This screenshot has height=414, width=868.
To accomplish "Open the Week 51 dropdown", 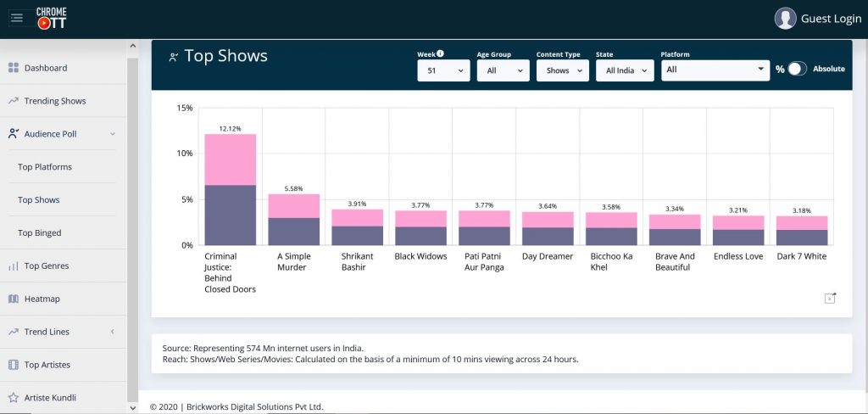I will 443,70.
